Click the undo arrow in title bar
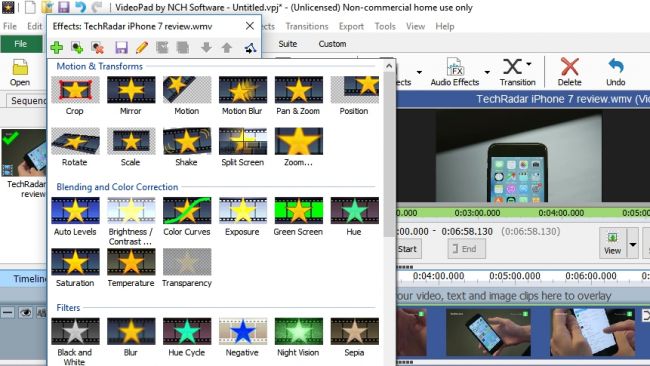This screenshot has width=650, height=366. pyautogui.click(x=80, y=7)
